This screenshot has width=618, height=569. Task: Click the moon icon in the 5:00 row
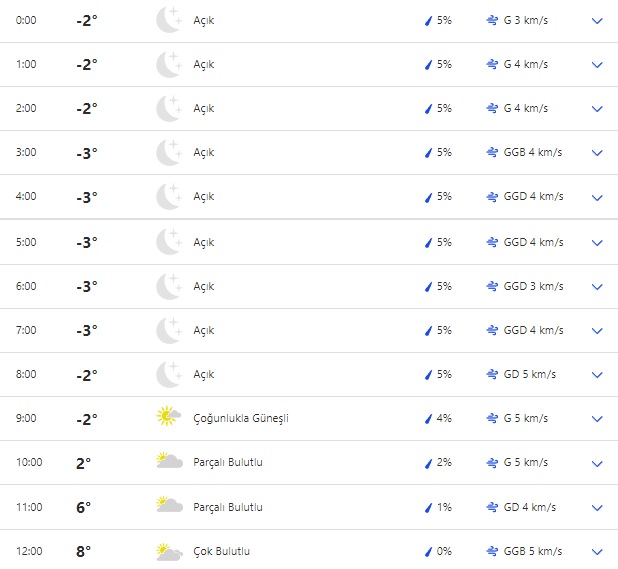point(168,242)
